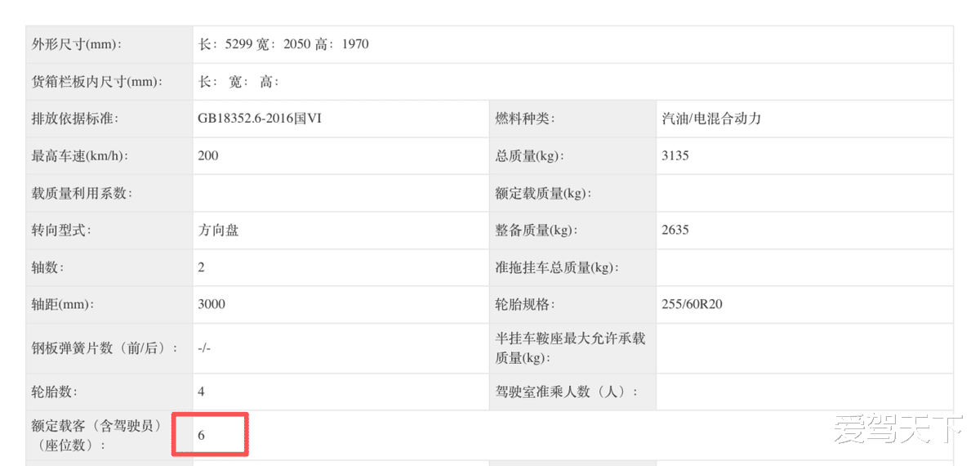
Task: Click the wheelbase value 3000
Action: tap(212, 304)
